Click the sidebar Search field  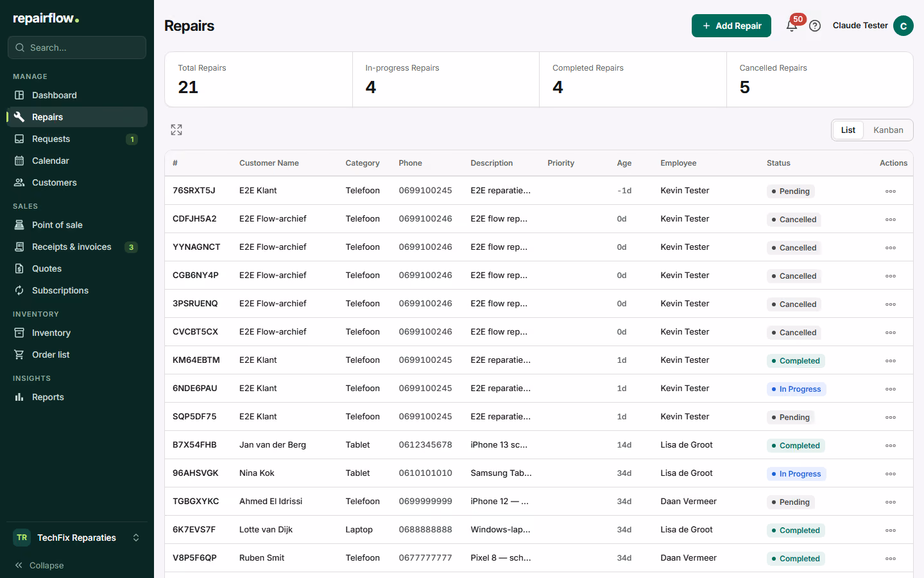click(77, 48)
